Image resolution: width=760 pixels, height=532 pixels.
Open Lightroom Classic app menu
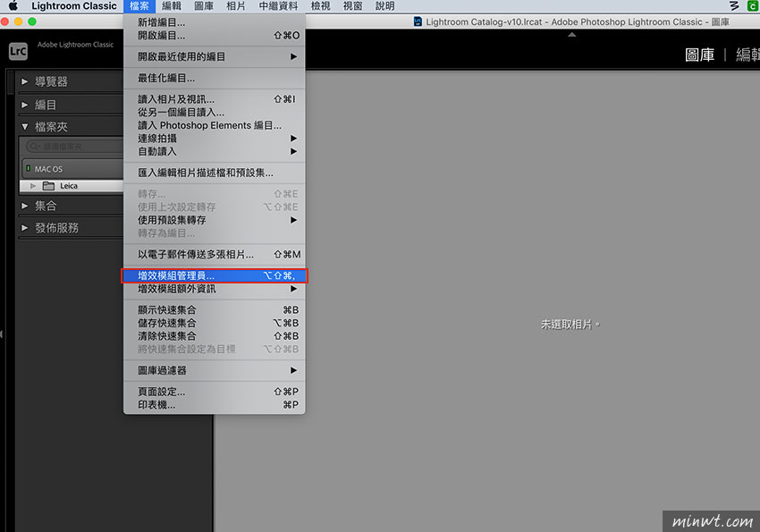pyautogui.click(x=74, y=6)
